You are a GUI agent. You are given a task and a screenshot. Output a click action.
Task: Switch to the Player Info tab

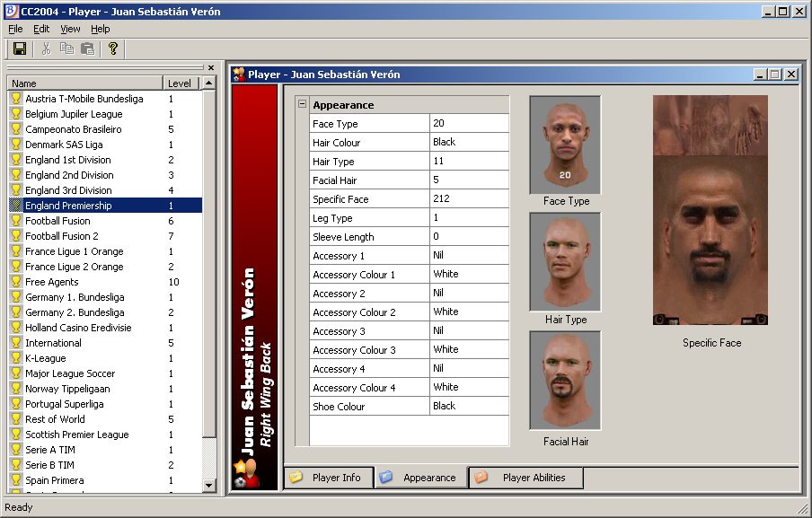[x=328, y=478]
